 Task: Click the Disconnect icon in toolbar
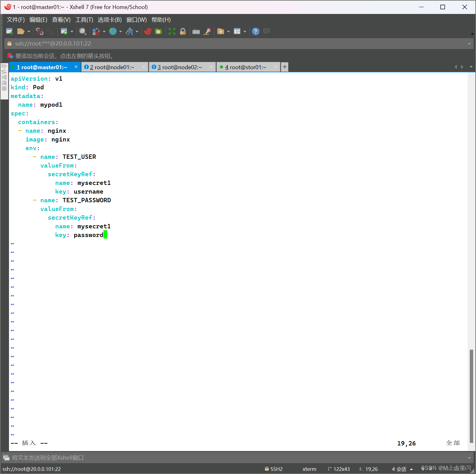click(x=40, y=31)
